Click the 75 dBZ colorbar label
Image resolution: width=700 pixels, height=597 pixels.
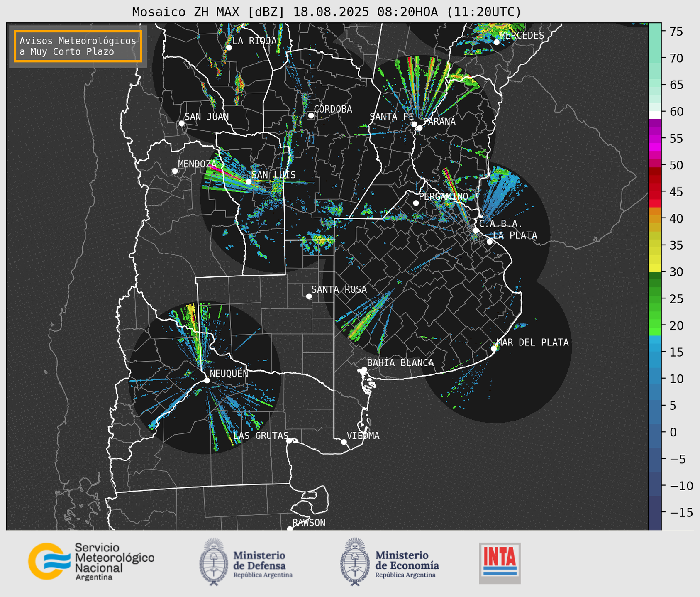point(676,32)
